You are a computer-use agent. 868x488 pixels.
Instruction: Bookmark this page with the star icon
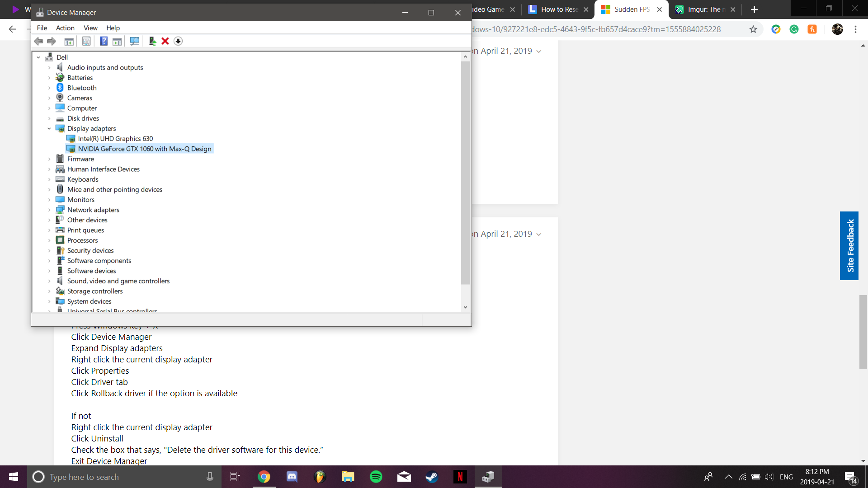pos(753,29)
